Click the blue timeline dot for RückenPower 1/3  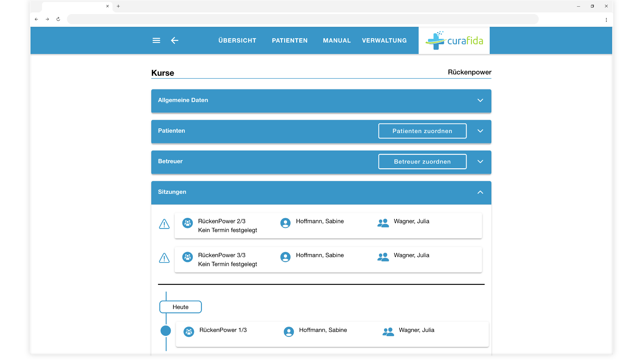[x=166, y=331]
